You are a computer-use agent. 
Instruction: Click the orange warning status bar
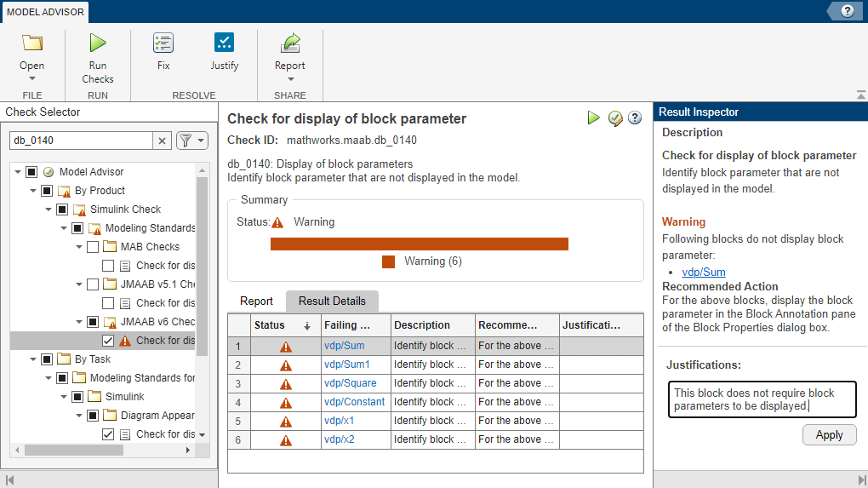pyautogui.click(x=419, y=244)
